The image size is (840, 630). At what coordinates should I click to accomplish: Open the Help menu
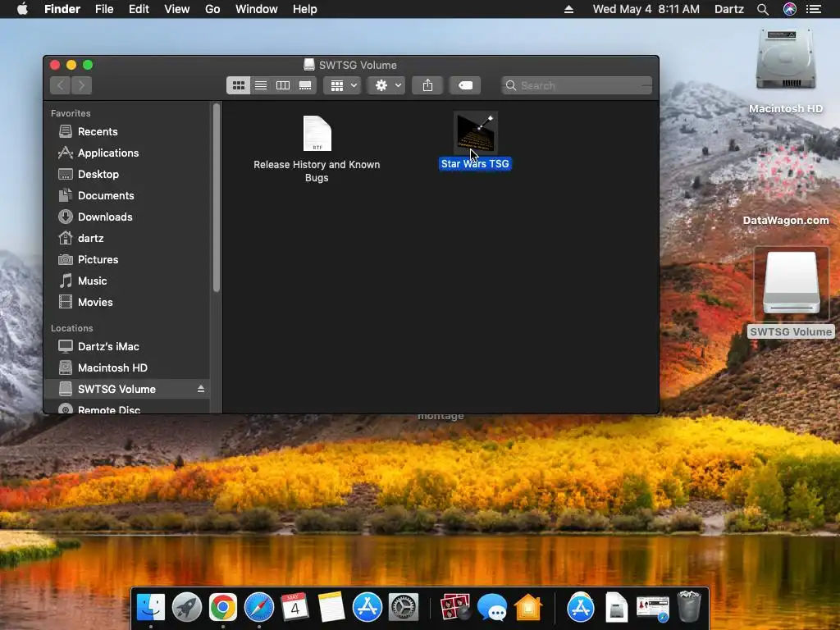pos(305,9)
